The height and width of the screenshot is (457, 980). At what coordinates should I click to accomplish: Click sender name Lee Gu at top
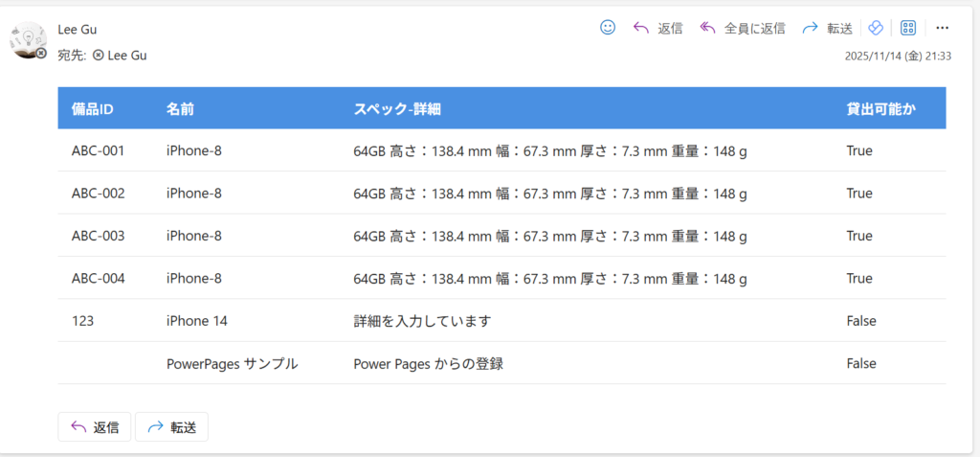[78, 30]
